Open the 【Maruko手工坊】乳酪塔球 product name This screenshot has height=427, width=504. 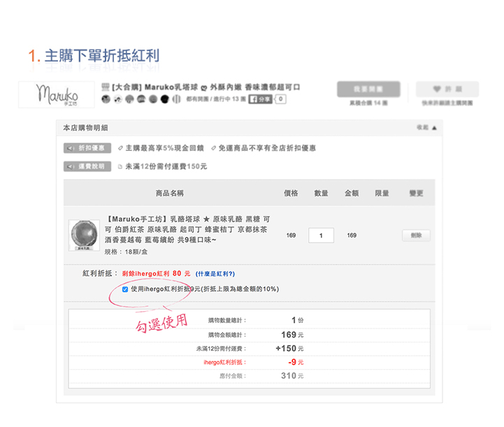pyautogui.click(x=188, y=229)
